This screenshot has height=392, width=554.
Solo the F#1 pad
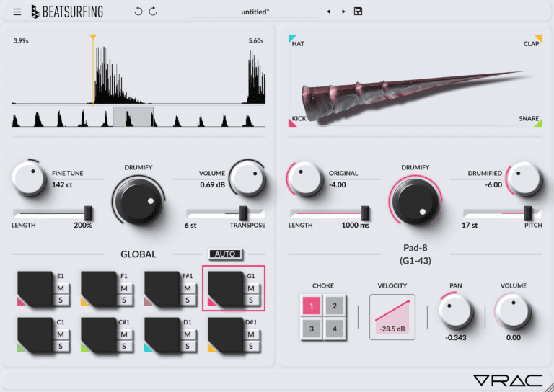tap(188, 300)
